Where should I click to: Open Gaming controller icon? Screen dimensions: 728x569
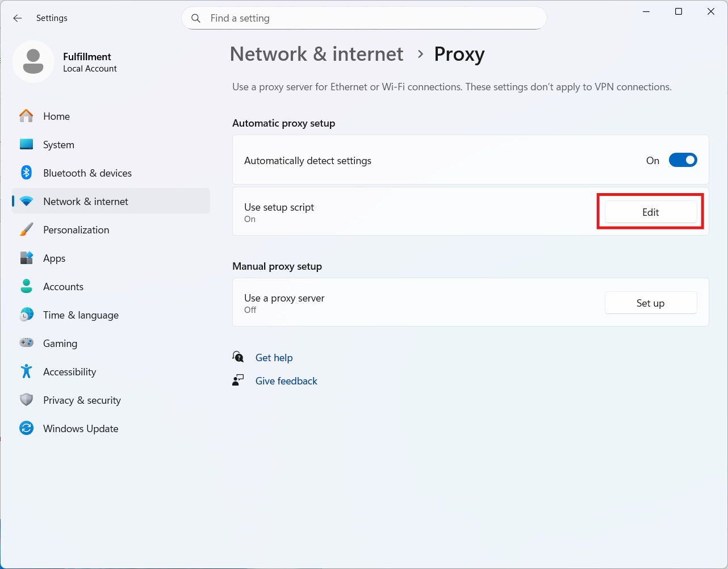26,343
